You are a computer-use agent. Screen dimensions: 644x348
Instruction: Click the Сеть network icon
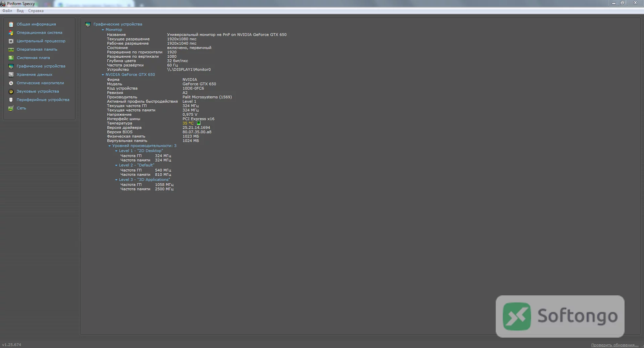pyautogui.click(x=11, y=108)
